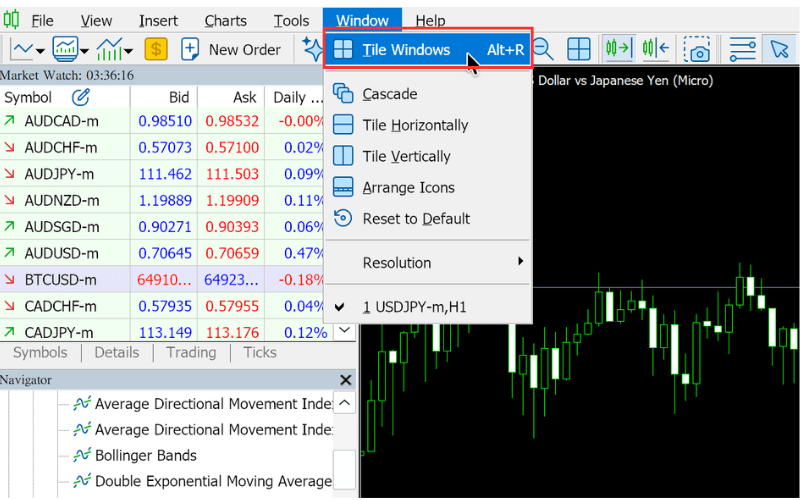Select the AUDUSD-m symbol
This screenshot has width=800, height=500.
[x=62, y=253]
